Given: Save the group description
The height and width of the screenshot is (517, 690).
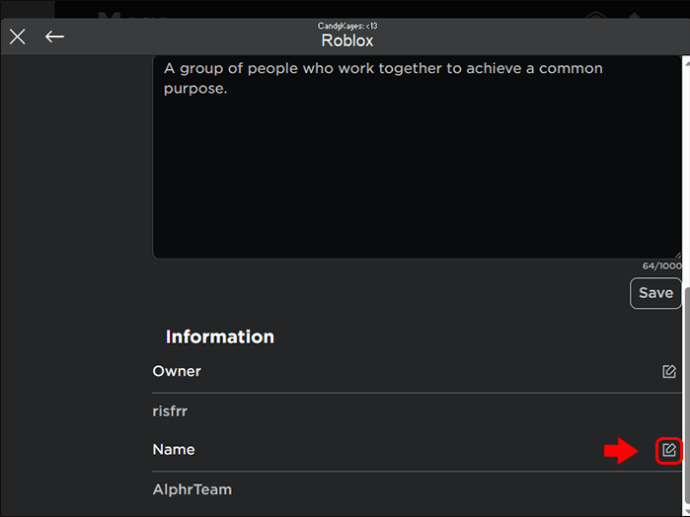Looking at the screenshot, I should pyautogui.click(x=656, y=293).
